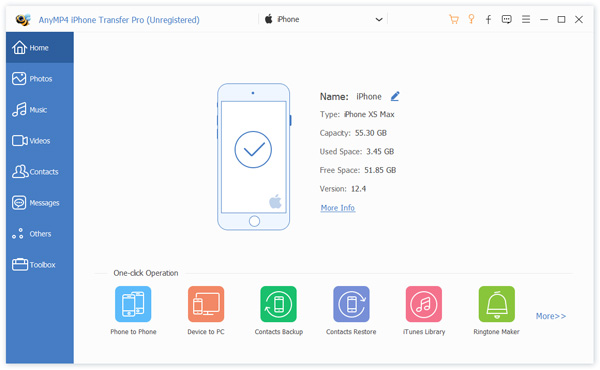Open the hamburger menu icon

[526, 19]
